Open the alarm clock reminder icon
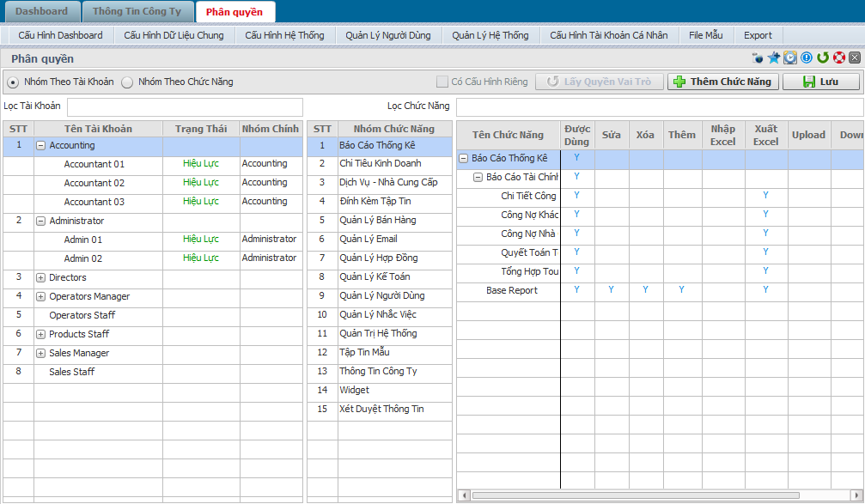 pyautogui.click(x=790, y=58)
